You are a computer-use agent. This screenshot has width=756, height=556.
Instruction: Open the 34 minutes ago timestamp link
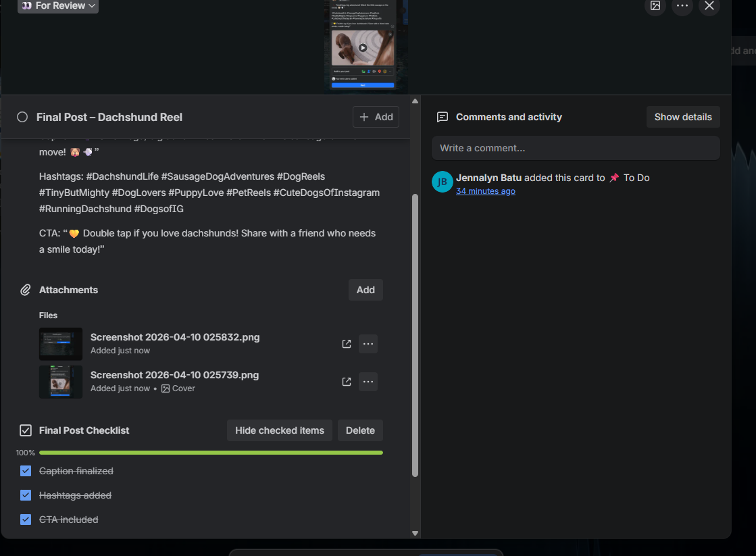coord(486,191)
